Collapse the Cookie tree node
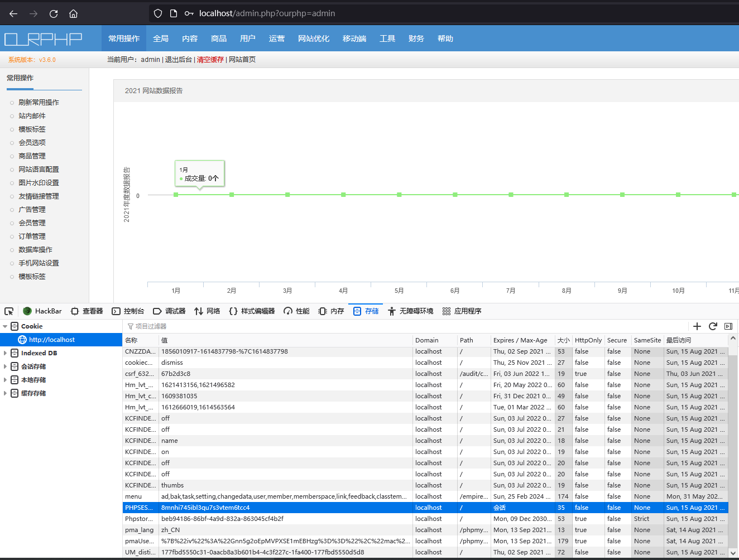 click(x=5, y=326)
